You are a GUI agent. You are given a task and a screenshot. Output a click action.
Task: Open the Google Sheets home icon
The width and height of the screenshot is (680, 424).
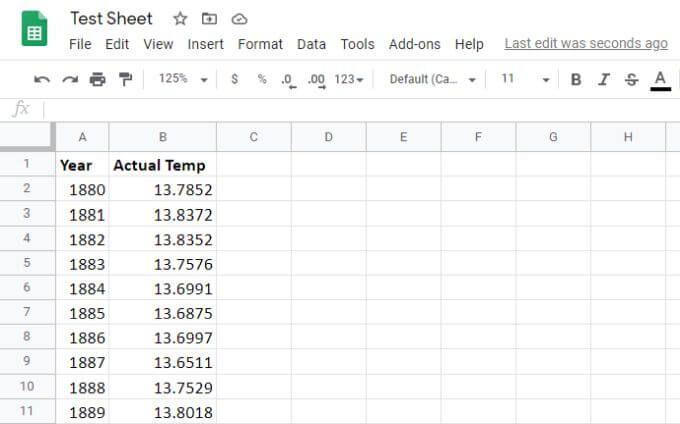coord(34,29)
